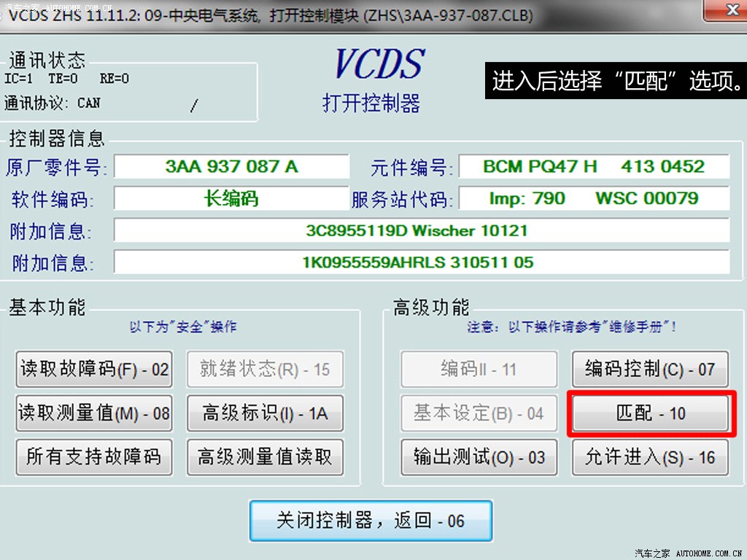Click the greyed 编码II - 11 button

[479, 369]
